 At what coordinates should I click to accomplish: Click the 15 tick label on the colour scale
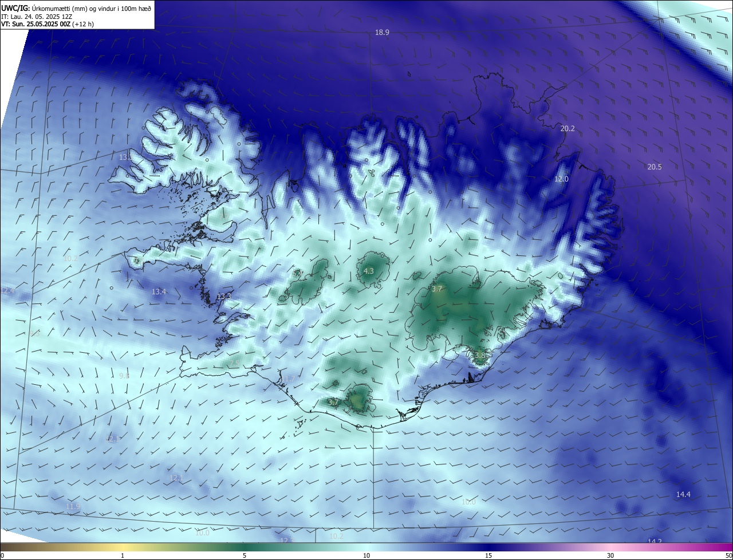[488, 555]
